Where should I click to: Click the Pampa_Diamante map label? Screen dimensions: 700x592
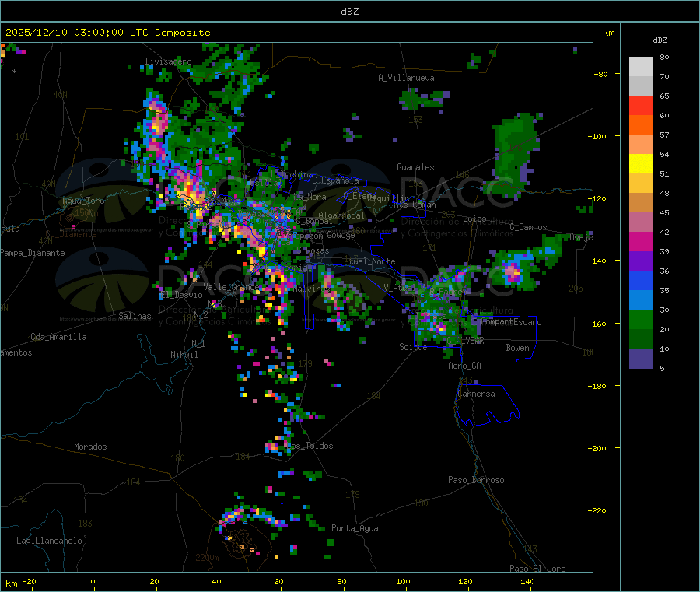[x=32, y=253]
